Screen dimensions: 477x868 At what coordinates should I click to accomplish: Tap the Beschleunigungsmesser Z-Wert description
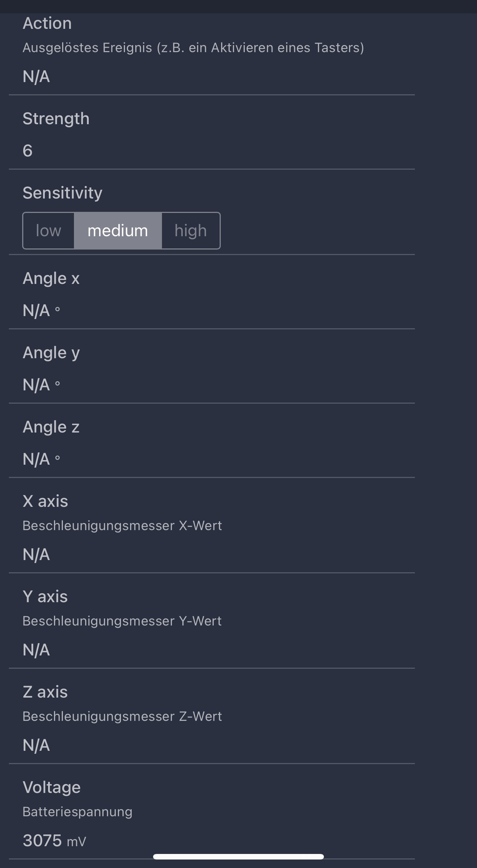point(122,716)
